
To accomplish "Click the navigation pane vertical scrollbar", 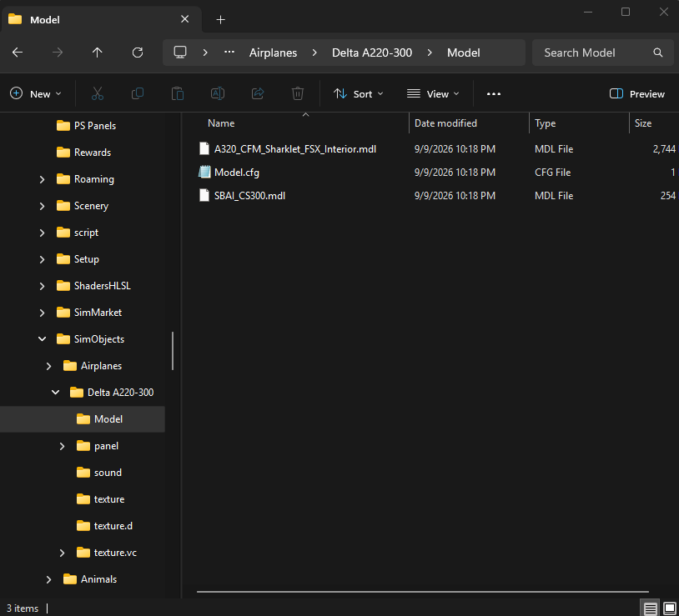I will (173, 351).
